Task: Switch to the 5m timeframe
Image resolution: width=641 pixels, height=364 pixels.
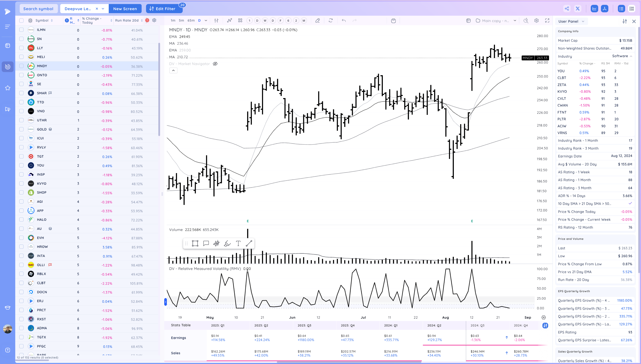Action: pos(181,21)
